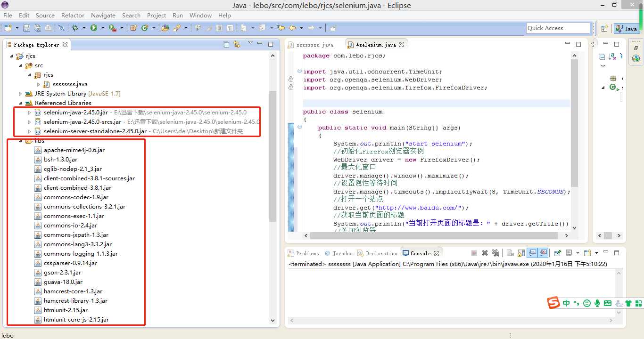644x339 pixels.
Task: Go to Last Edit Location arrow
Action: (281, 28)
